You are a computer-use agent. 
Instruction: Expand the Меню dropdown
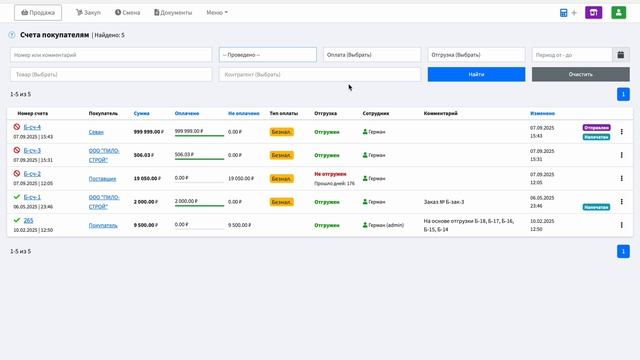[x=217, y=13]
